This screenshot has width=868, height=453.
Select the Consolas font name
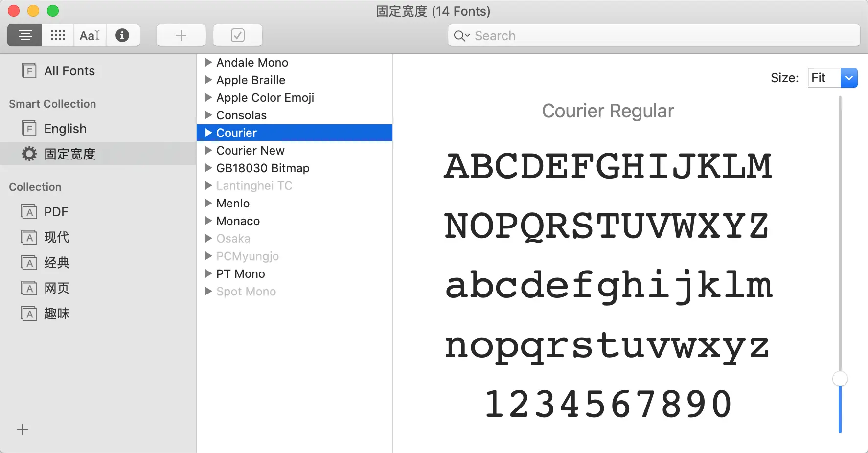242,115
